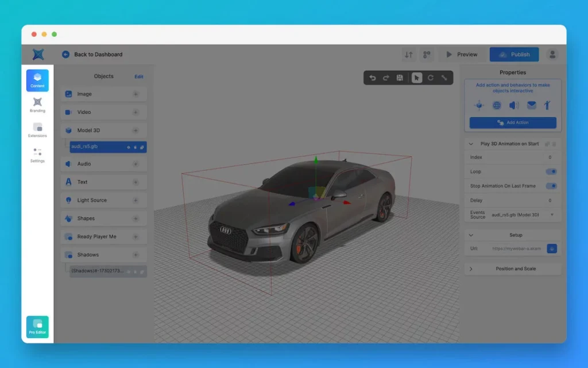Choose the envelope email action icon
This screenshot has width=588, height=368.
(x=532, y=105)
